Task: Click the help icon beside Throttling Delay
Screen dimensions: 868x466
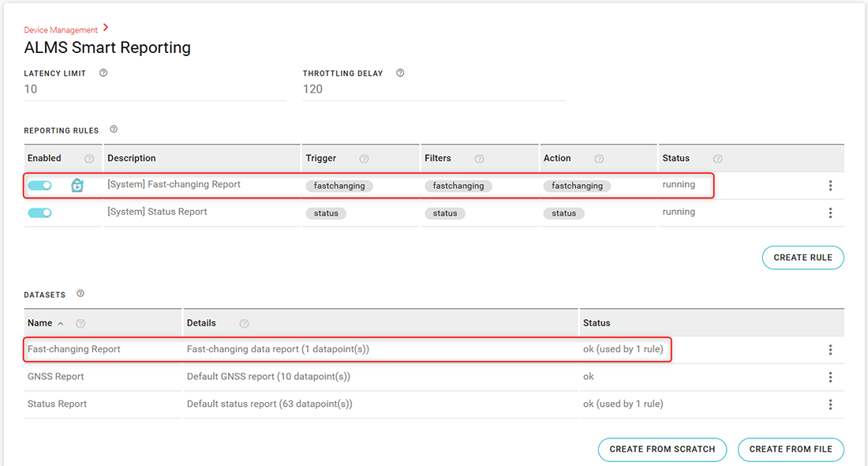Action: pyautogui.click(x=400, y=73)
